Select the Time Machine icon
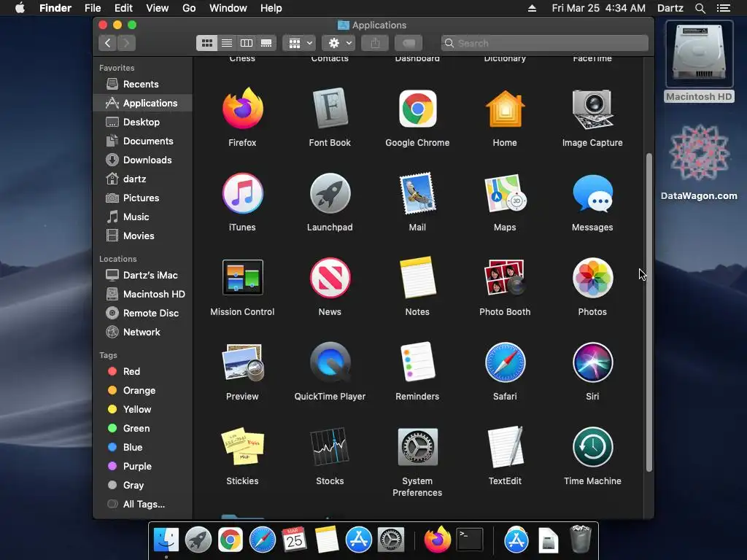Viewport: 747px width, 560px height. point(592,447)
